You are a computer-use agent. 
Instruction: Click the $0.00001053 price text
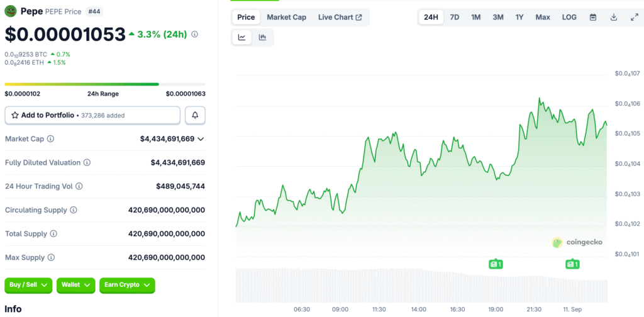coord(65,35)
